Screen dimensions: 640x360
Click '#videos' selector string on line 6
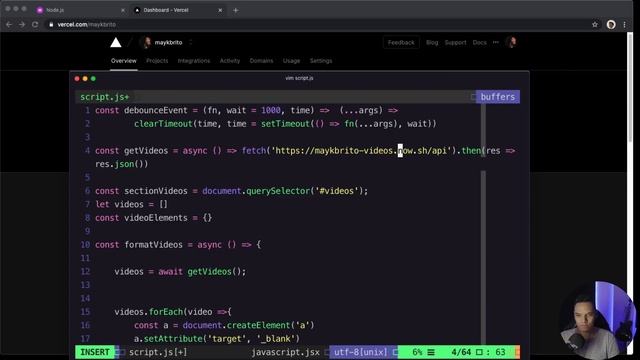(336, 191)
